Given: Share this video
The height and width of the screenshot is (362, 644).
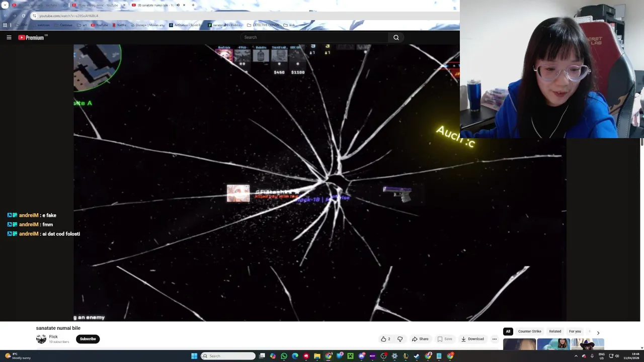Looking at the screenshot, I should [x=420, y=339].
